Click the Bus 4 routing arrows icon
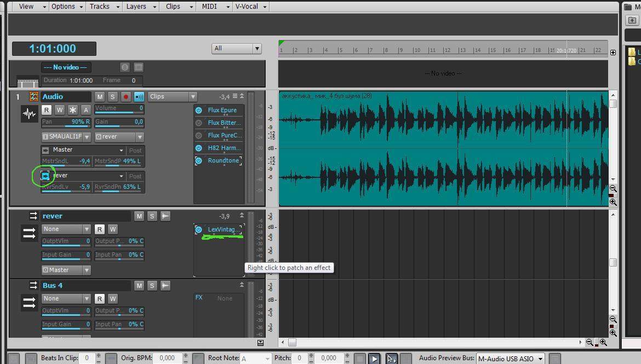The image size is (641, 364). 30,303
